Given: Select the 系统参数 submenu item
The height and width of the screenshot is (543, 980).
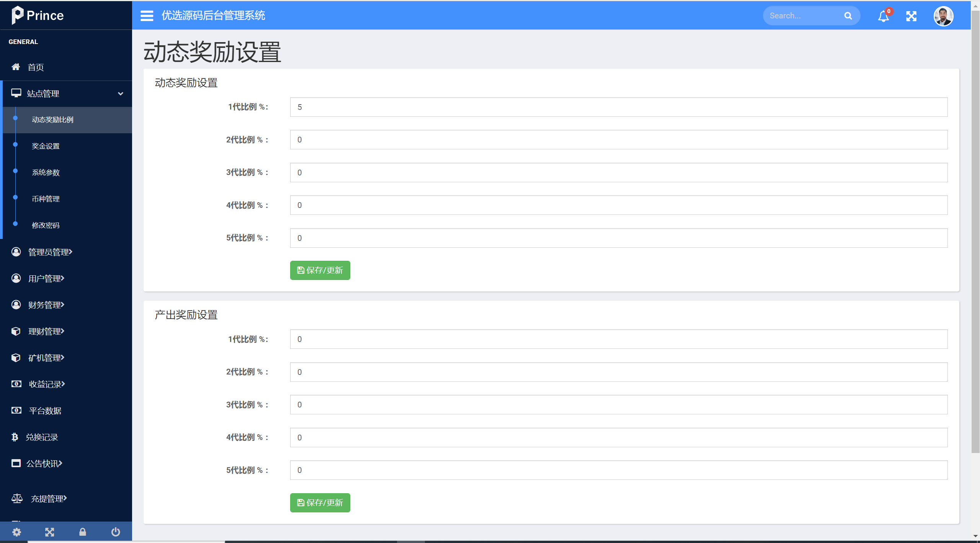Looking at the screenshot, I should click(x=46, y=173).
